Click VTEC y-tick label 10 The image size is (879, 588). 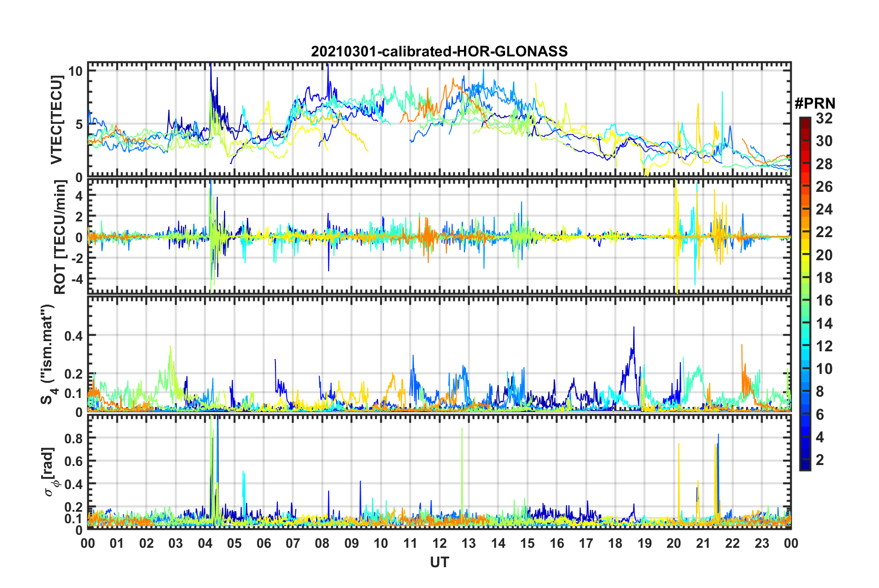75,71
